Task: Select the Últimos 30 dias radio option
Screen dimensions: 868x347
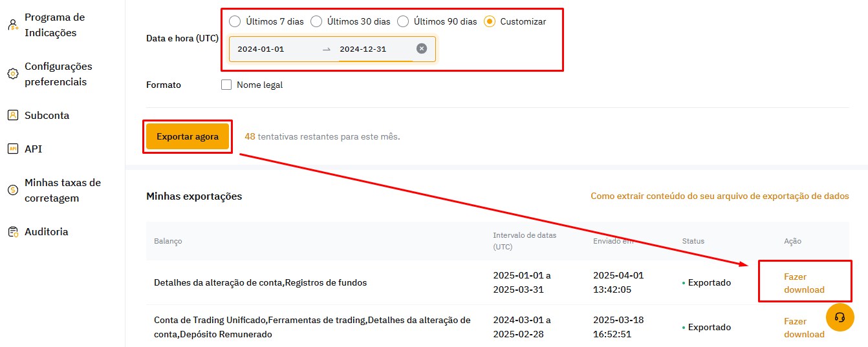Action: 316,21
